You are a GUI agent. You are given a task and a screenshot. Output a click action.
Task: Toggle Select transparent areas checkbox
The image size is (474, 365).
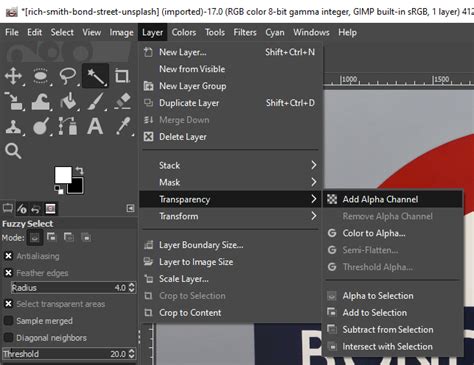8,304
